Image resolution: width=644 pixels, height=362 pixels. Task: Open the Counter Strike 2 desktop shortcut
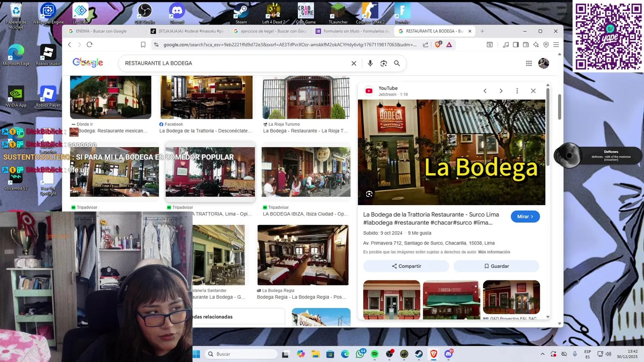pyautogui.click(x=370, y=13)
